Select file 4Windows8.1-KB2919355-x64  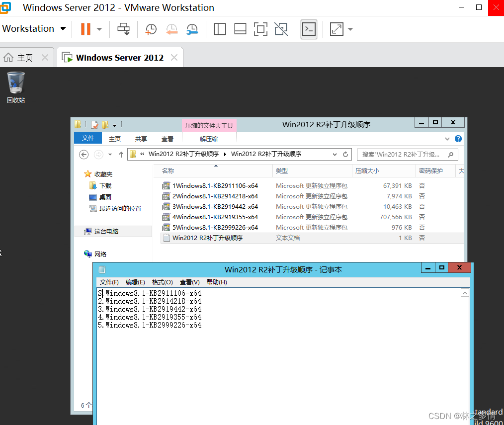pos(312,217)
